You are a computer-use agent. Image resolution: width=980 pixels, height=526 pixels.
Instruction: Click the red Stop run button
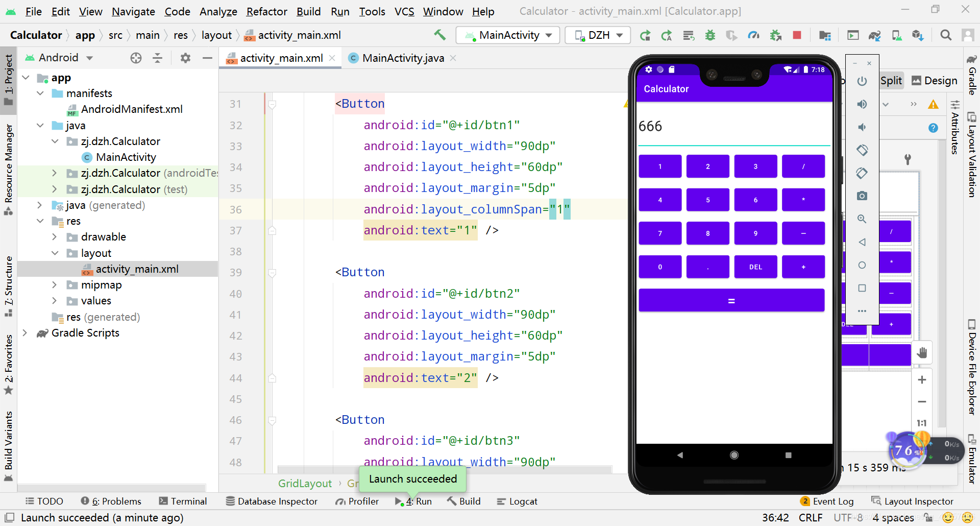[x=797, y=35]
